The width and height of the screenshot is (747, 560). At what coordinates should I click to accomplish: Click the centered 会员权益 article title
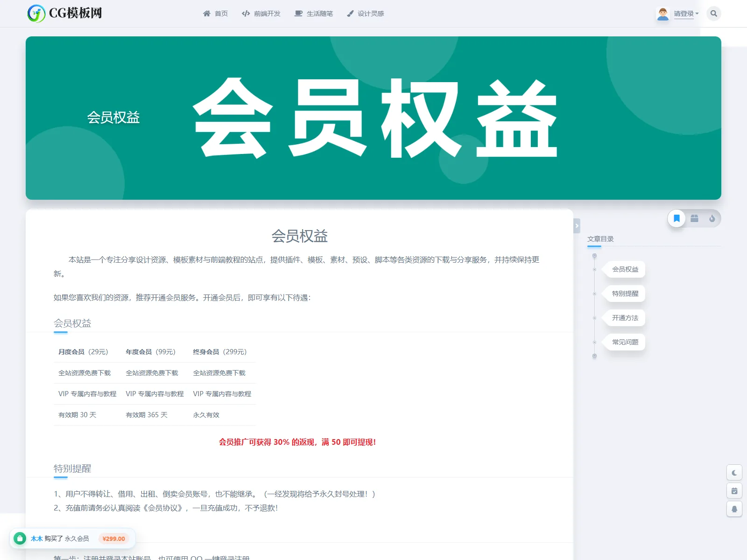point(300,236)
